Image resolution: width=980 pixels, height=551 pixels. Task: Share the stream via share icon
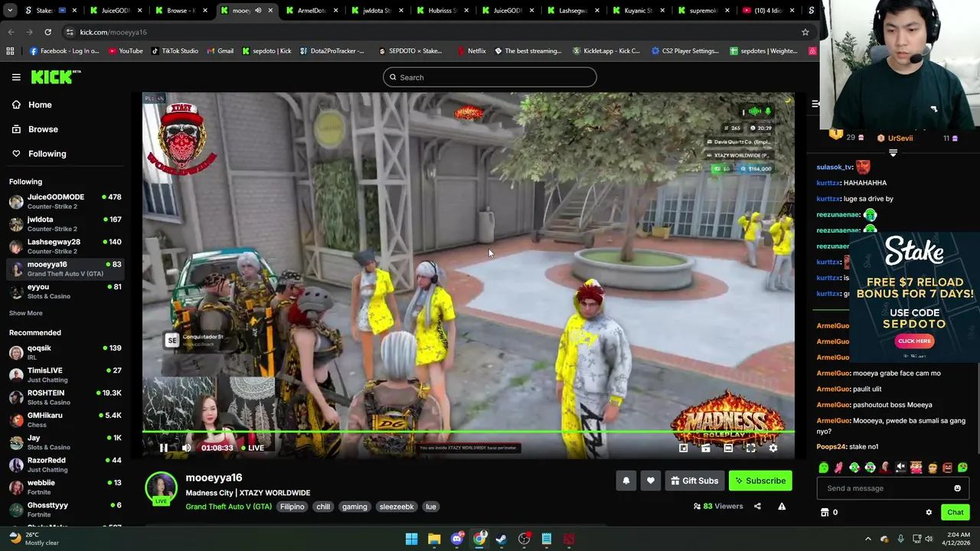pyautogui.click(x=757, y=506)
